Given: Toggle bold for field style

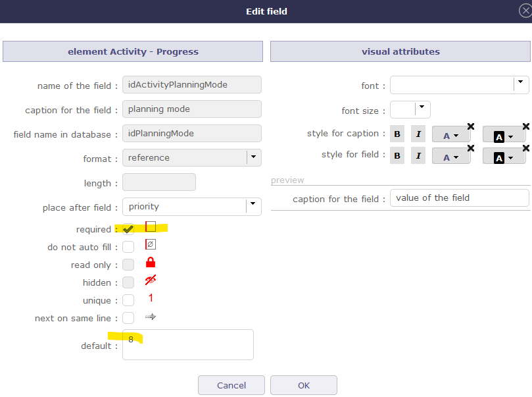Looking at the screenshot, I should tap(397, 155).
